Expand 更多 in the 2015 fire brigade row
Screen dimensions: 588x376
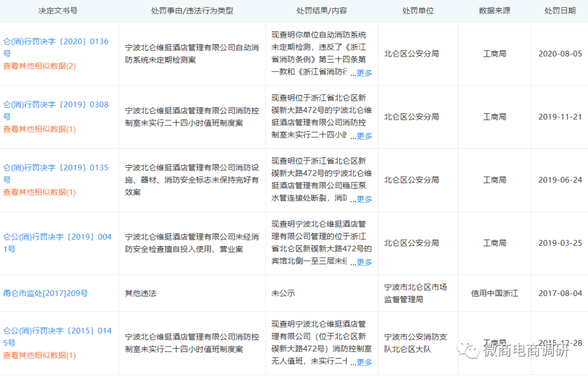click(364, 362)
